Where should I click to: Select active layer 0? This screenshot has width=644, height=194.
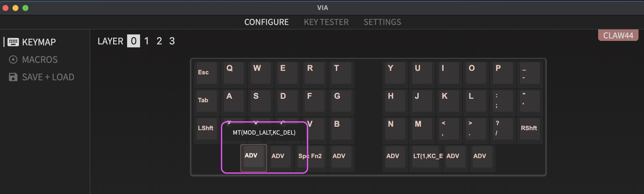[134, 41]
